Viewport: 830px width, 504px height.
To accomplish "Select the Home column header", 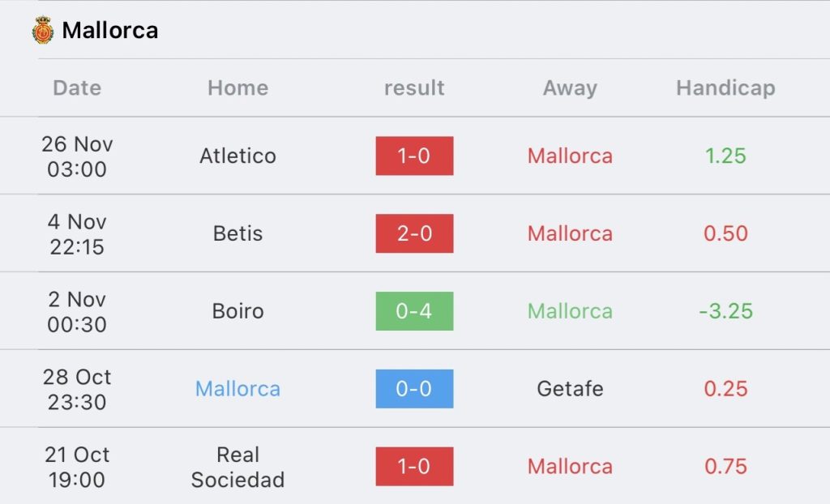I will click(x=237, y=88).
